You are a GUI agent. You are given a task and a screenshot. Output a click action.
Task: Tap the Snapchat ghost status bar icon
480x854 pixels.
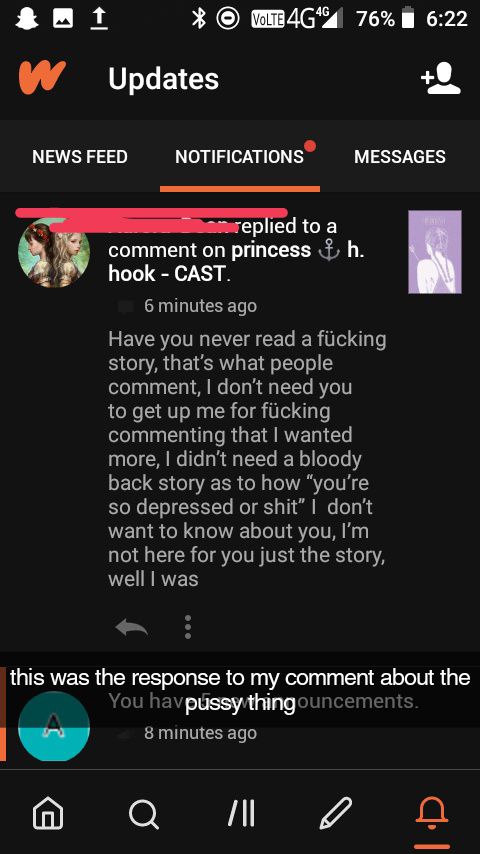click(26, 19)
